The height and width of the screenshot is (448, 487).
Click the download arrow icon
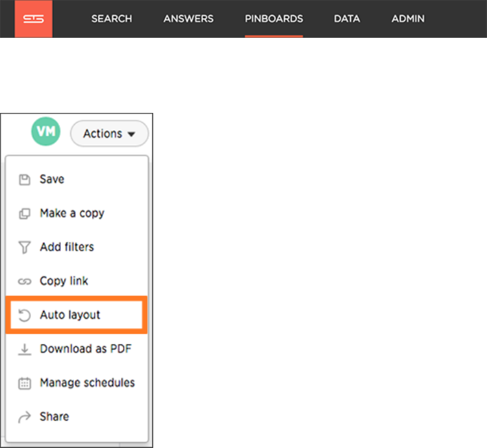[25, 349]
